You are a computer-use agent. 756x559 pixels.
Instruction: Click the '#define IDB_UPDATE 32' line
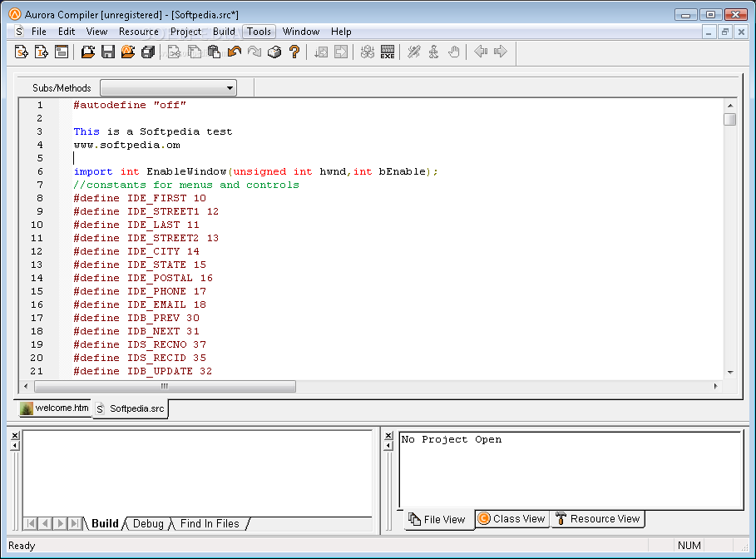pyautogui.click(x=143, y=371)
